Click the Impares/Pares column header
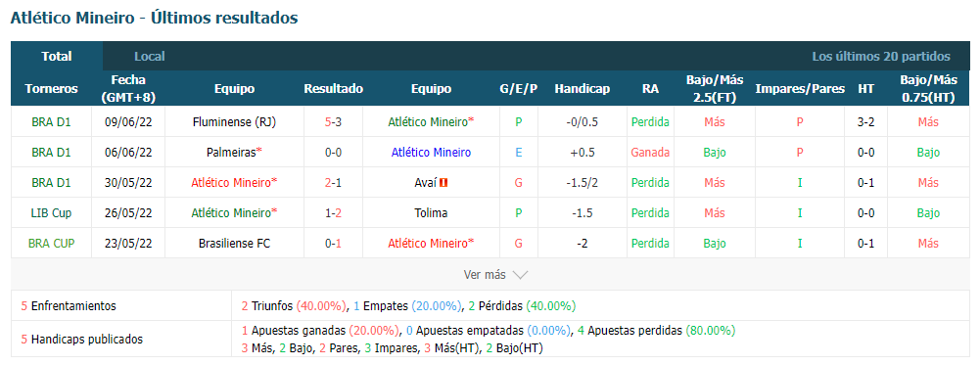980x365 pixels. pyautogui.click(x=800, y=89)
